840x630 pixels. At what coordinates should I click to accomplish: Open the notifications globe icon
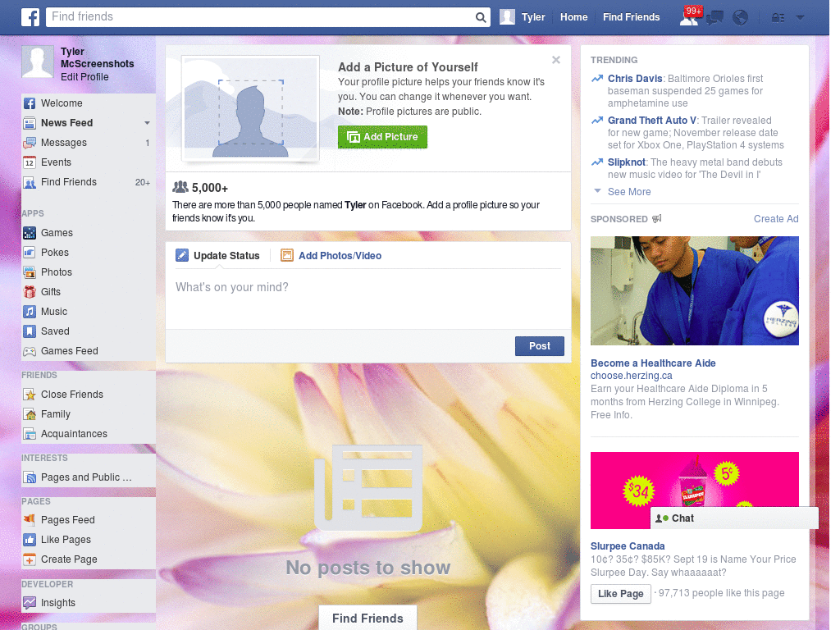(x=740, y=18)
